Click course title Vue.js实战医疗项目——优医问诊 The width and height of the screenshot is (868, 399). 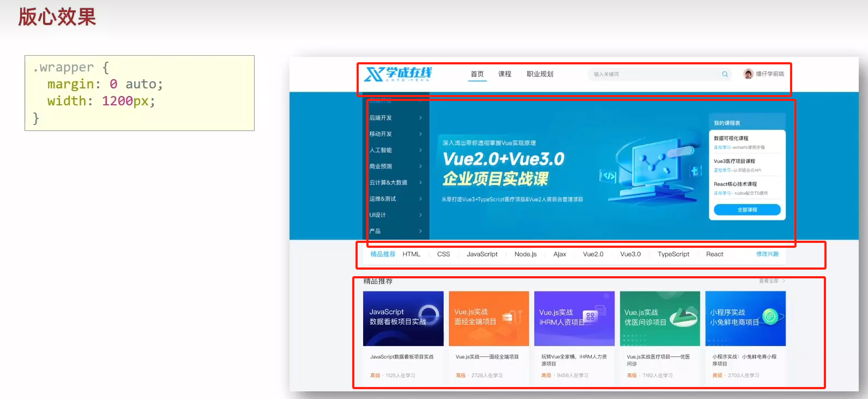click(659, 360)
